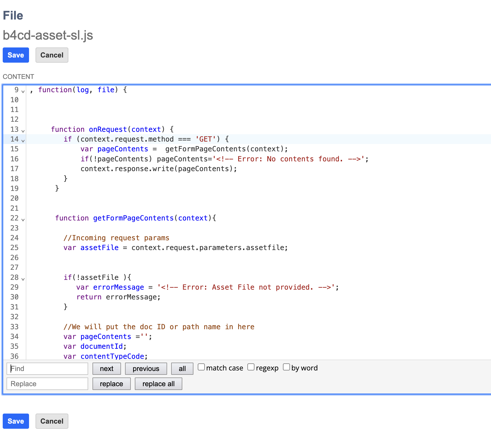Click the top Cancel button
This screenshot has width=491, height=448.
(x=52, y=55)
